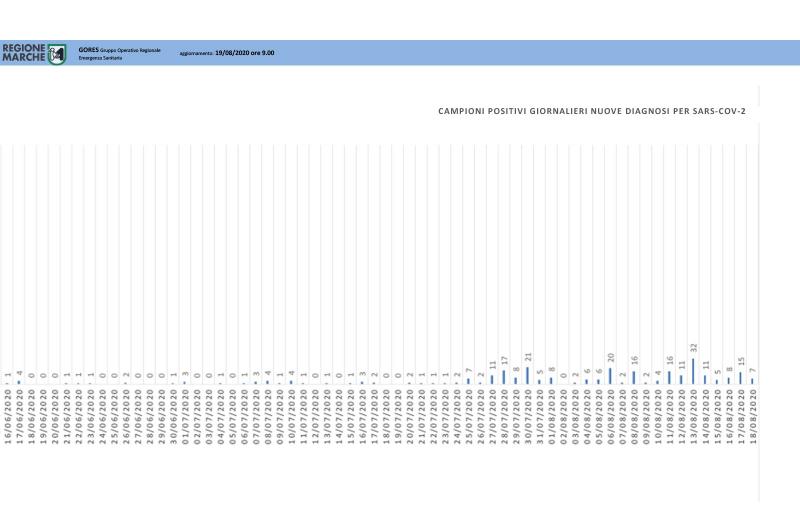Select the 17/06/2020 date axis label

[x=19, y=415]
